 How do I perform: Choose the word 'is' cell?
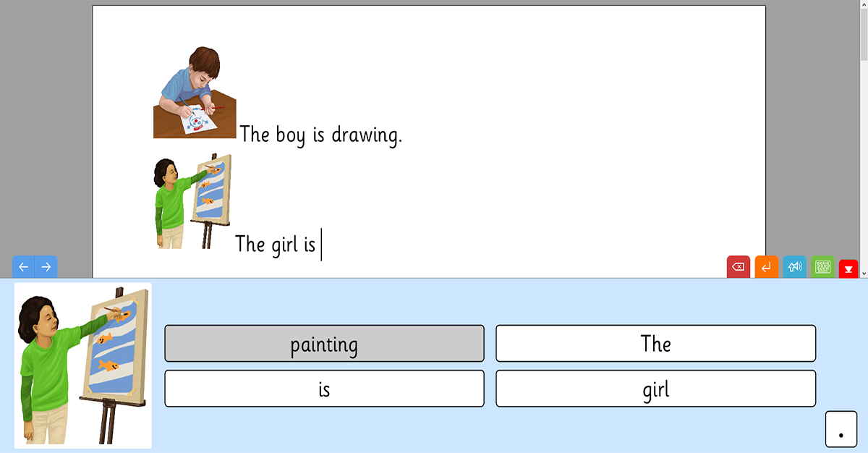[x=324, y=389]
